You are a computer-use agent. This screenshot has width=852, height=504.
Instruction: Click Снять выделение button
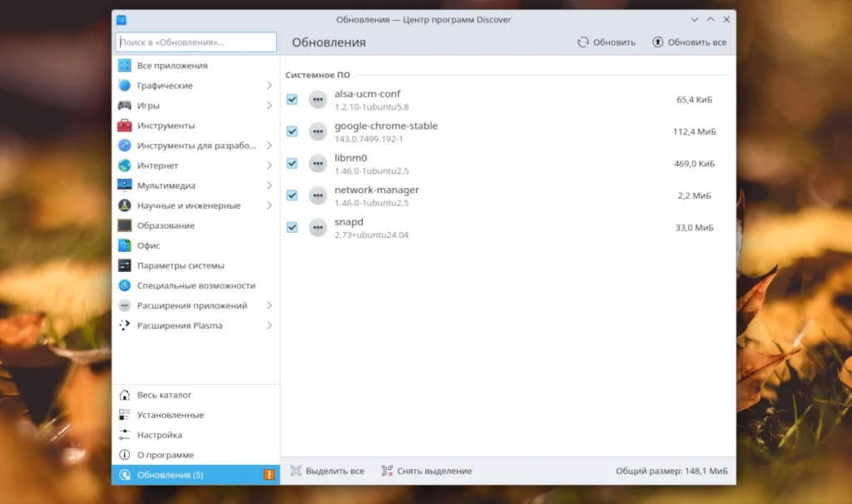click(427, 471)
